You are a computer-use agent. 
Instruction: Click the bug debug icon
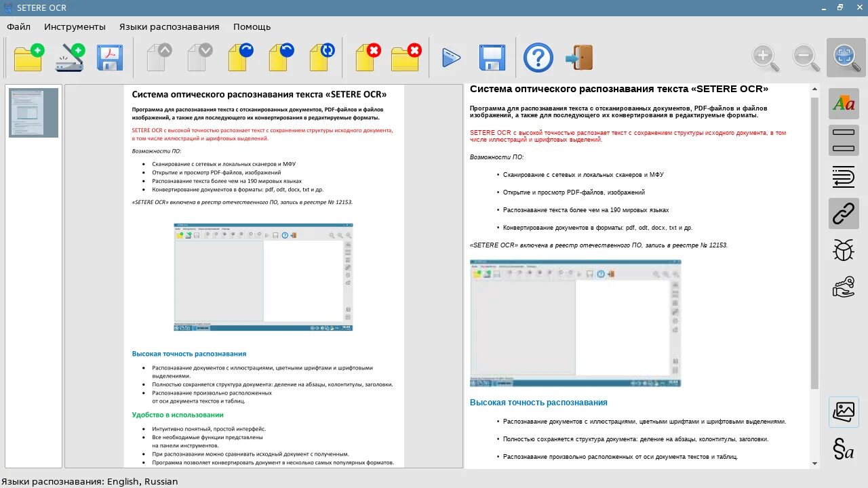point(844,250)
